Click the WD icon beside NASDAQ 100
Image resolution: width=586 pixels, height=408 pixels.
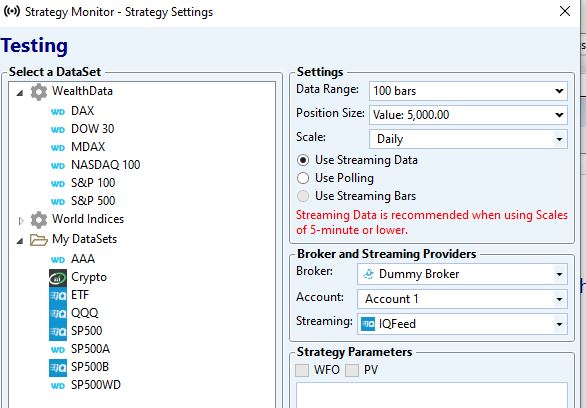tap(58, 165)
